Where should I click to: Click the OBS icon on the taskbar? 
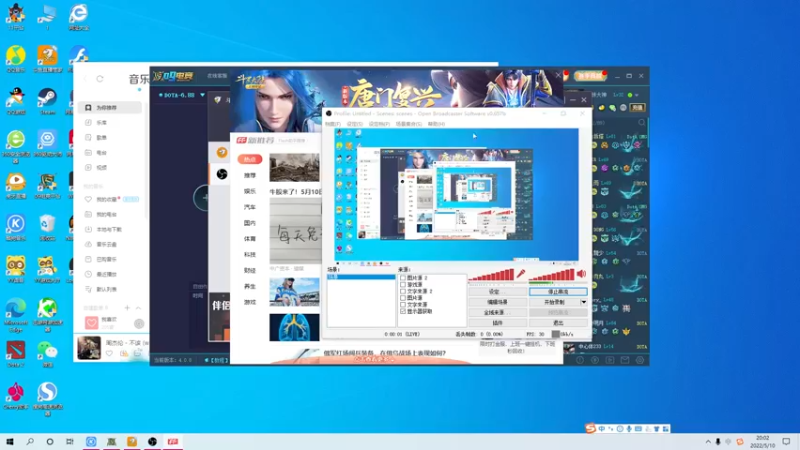coord(152,441)
